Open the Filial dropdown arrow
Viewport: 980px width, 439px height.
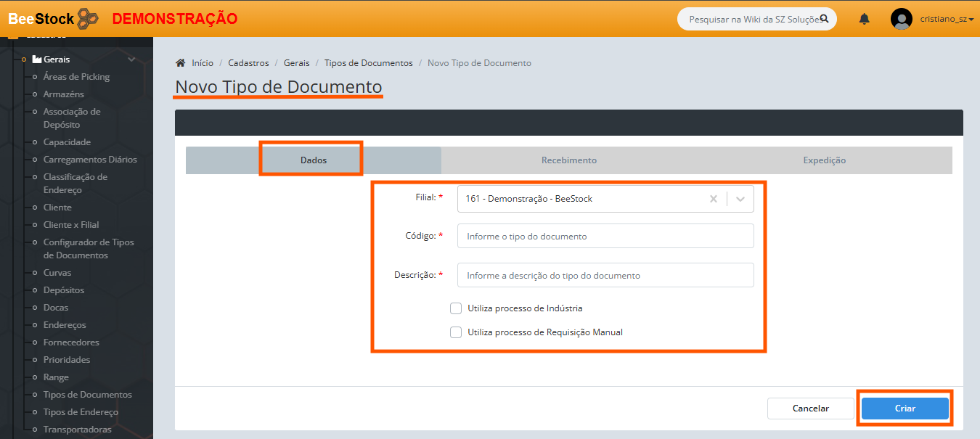pos(740,199)
